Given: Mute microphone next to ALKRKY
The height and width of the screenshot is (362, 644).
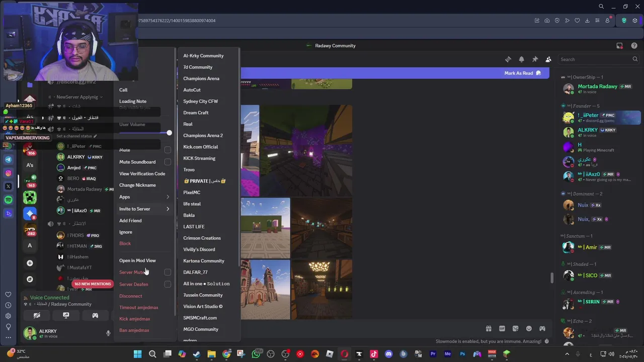Looking at the screenshot, I should click(x=108, y=333).
